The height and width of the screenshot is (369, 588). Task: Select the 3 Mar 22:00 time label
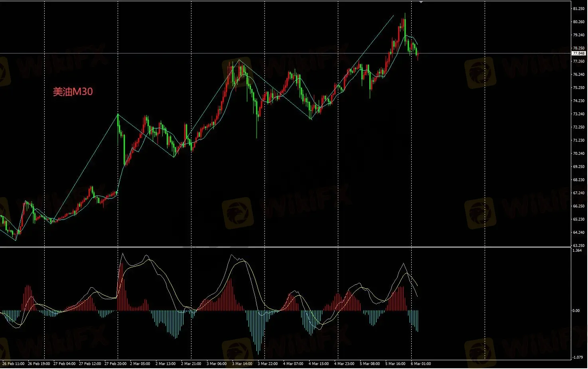pos(268,364)
